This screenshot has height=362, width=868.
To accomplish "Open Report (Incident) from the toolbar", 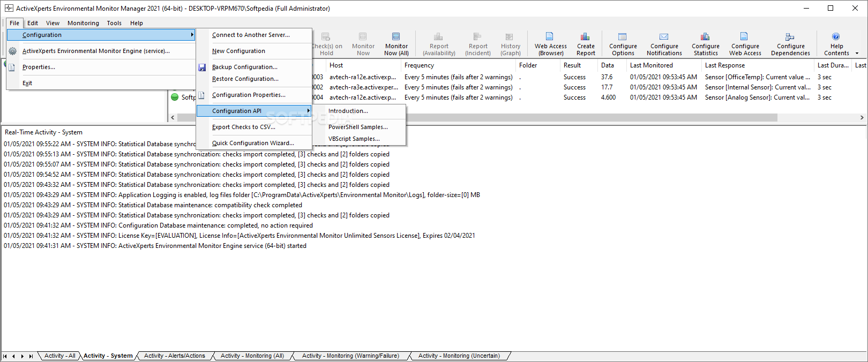I will [477, 44].
